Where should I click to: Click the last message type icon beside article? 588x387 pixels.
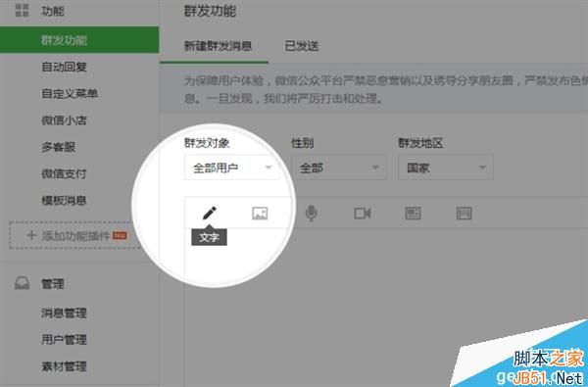[x=464, y=214]
